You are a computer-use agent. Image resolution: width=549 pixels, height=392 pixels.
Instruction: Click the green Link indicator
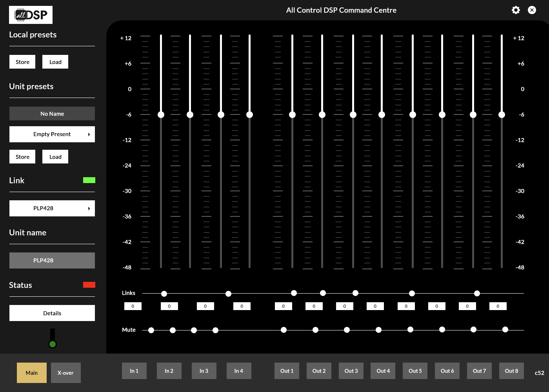[89, 180]
